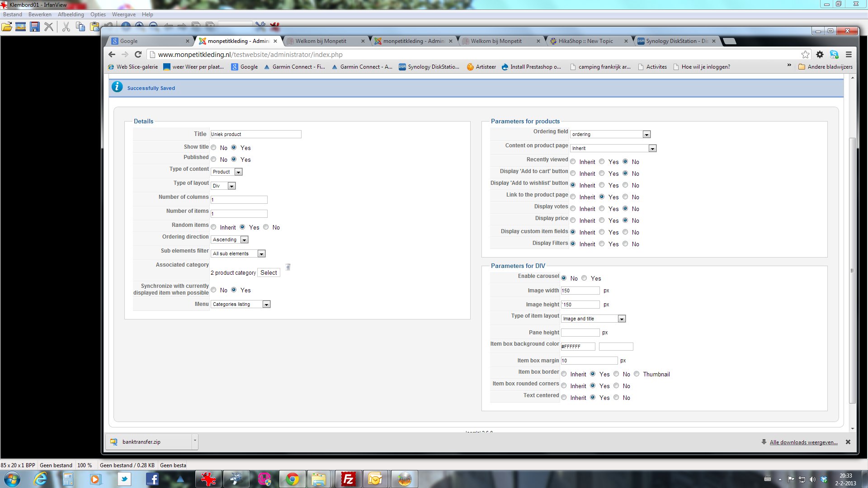Click the IrfanView slideshow filmstrip icon
Screen dimensions: 868x488
tap(20, 27)
